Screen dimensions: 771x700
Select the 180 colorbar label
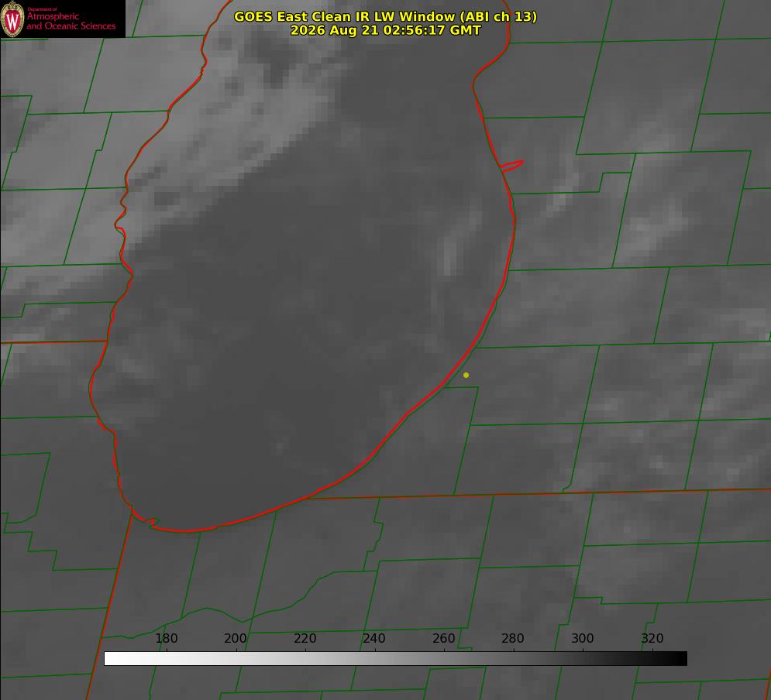click(166, 638)
